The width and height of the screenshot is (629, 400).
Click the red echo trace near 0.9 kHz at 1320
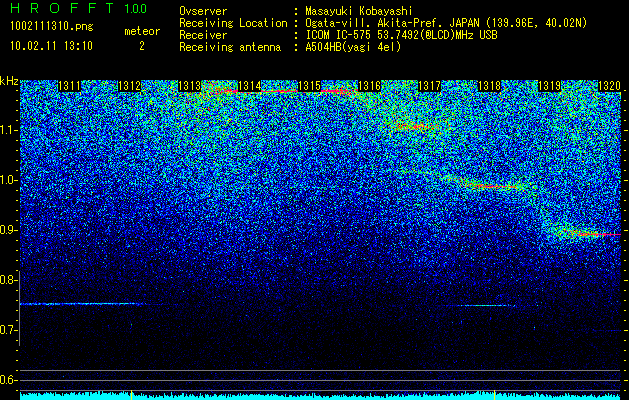point(600,234)
